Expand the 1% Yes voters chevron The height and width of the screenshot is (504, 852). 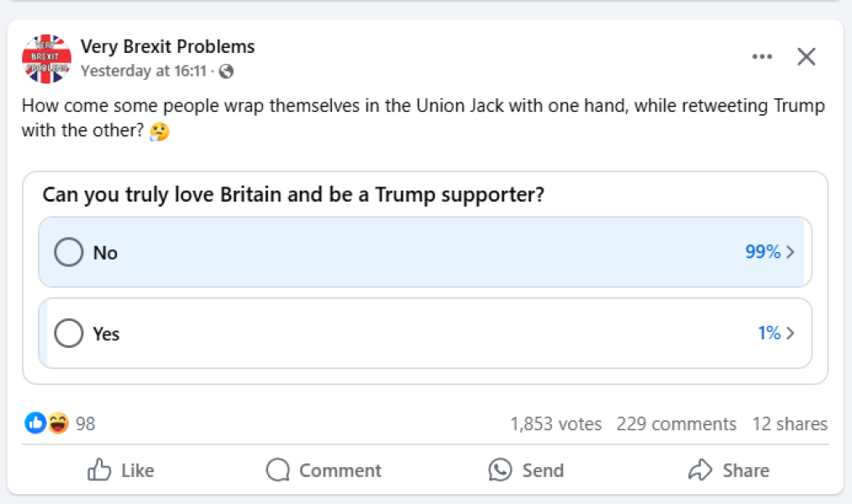tap(790, 333)
